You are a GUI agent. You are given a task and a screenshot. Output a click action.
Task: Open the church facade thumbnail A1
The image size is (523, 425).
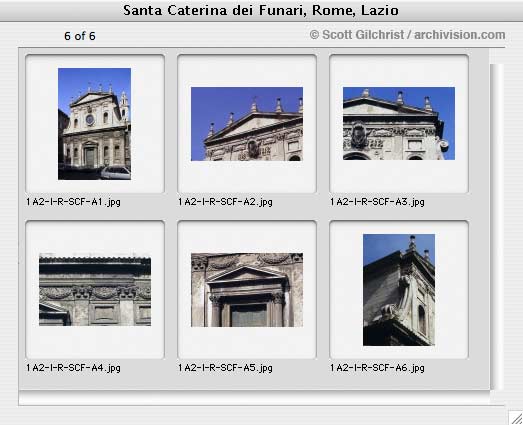tap(94, 124)
